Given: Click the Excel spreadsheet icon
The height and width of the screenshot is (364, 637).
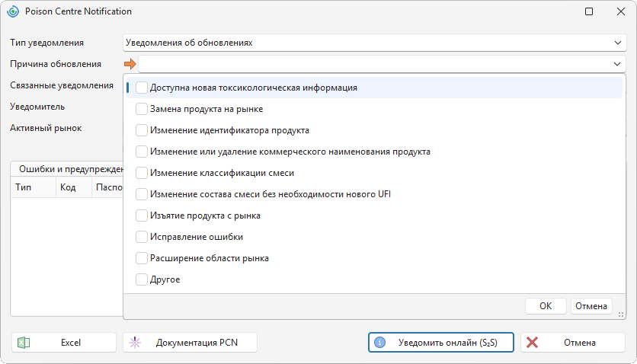Looking at the screenshot, I should point(24,343).
